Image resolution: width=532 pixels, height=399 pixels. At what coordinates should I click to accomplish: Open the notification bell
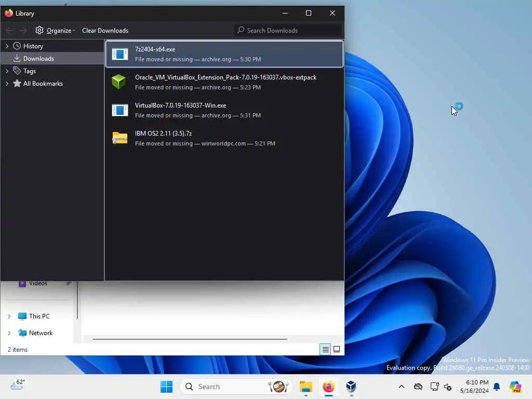(x=497, y=387)
